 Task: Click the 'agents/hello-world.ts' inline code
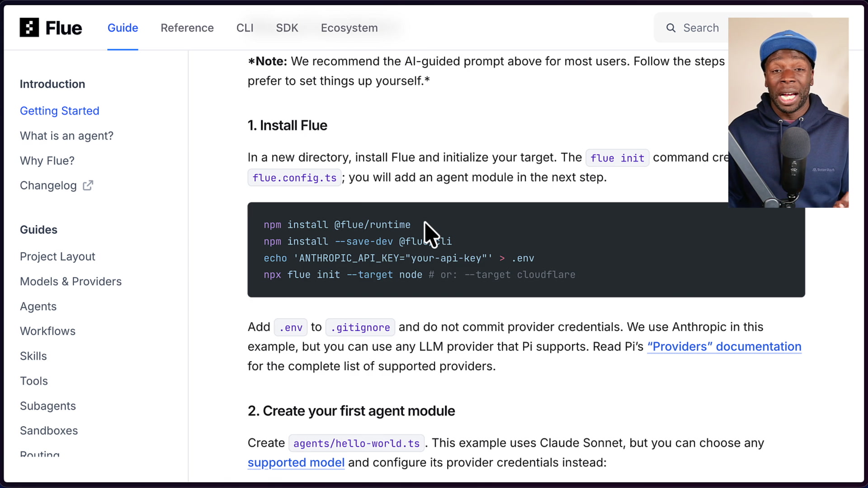click(357, 443)
